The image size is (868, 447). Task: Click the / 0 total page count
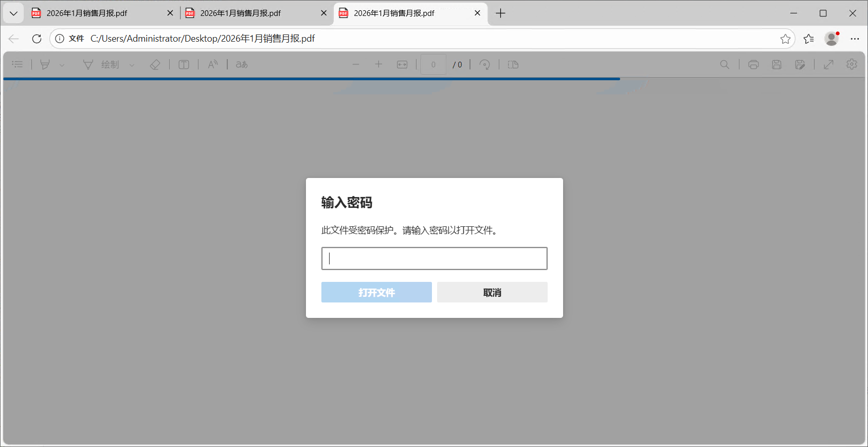pos(457,65)
